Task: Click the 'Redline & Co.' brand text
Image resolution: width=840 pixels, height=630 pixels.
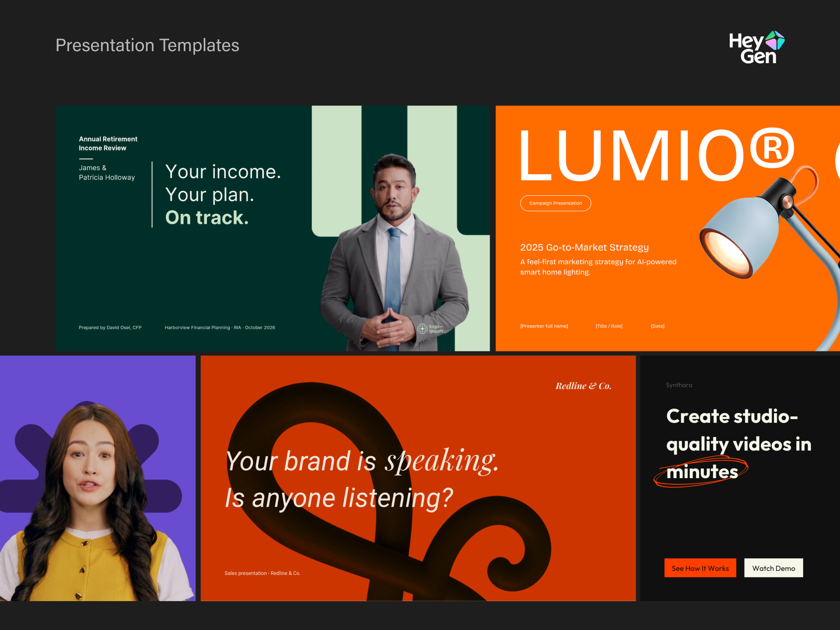Action: click(584, 386)
